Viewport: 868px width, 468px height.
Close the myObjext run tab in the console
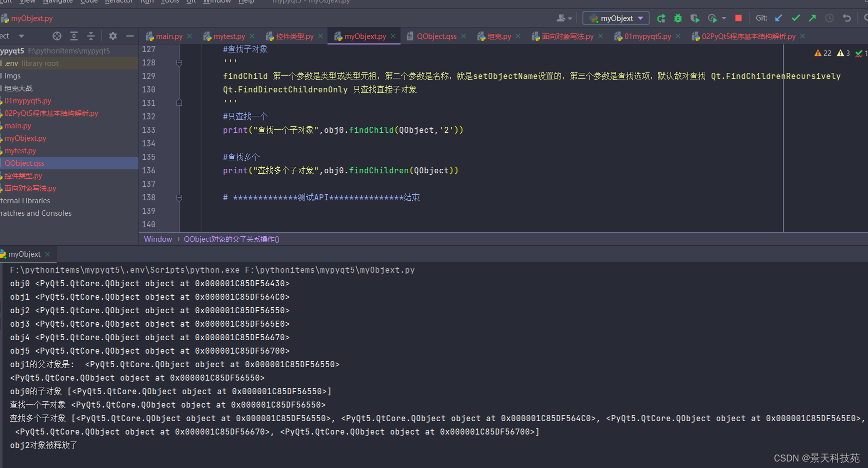tap(47, 254)
